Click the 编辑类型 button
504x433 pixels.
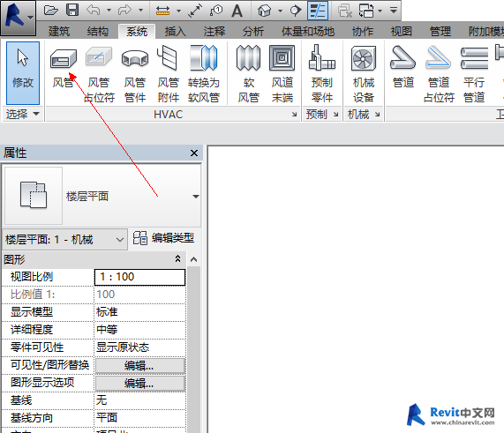pos(163,238)
